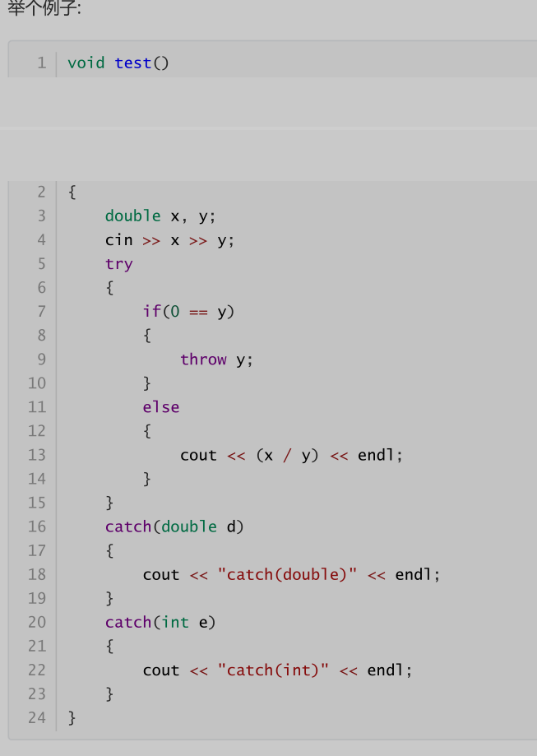Click the opening brace on line 2
The width and height of the screenshot is (537, 756).
point(72,192)
